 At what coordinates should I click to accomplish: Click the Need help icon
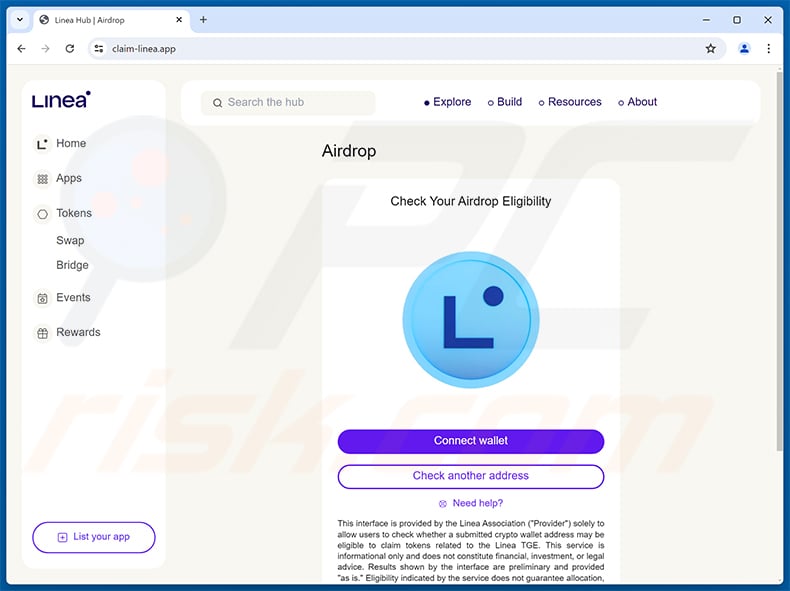pyautogui.click(x=442, y=503)
